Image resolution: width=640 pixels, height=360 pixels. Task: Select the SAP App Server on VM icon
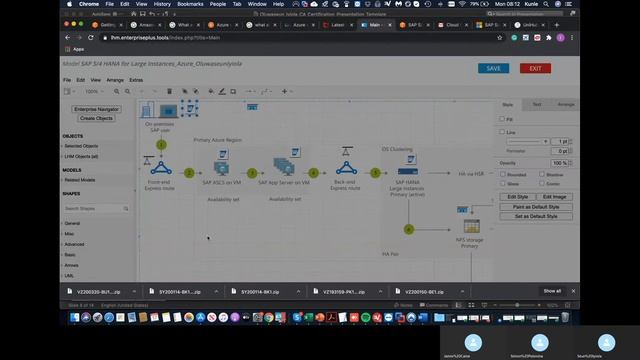coord(284,167)
